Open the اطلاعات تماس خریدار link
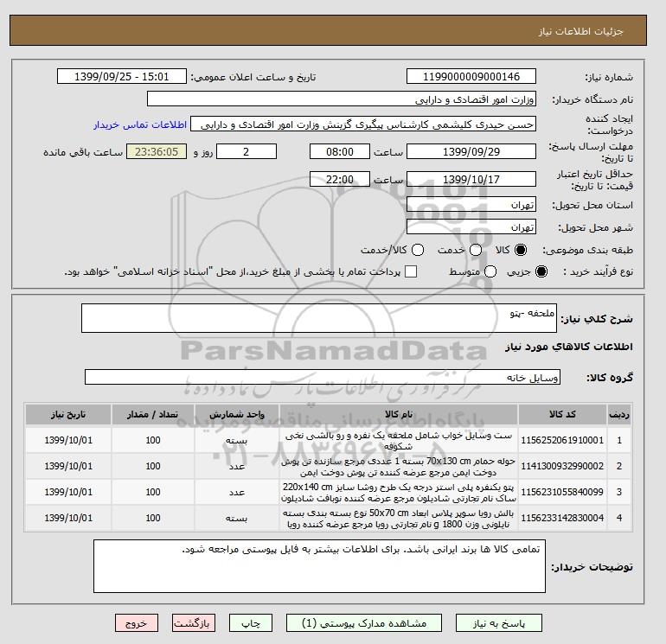 pos(140,124)
